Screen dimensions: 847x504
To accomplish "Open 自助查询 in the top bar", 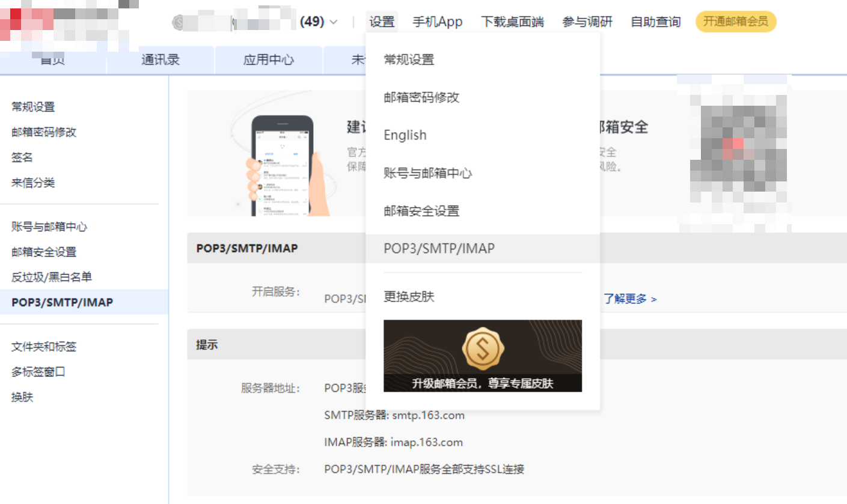I will (656, 22).
